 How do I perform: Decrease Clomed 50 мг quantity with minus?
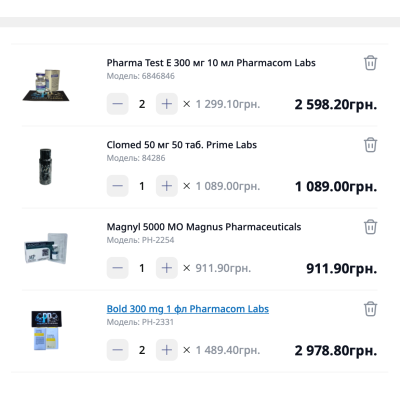coord(118,186)
